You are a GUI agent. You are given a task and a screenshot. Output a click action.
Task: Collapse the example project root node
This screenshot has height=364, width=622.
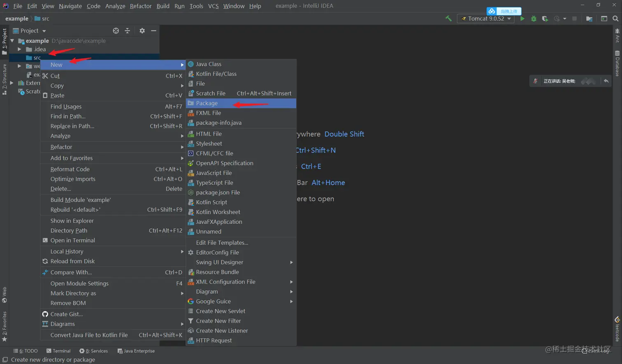coord(12,41)
